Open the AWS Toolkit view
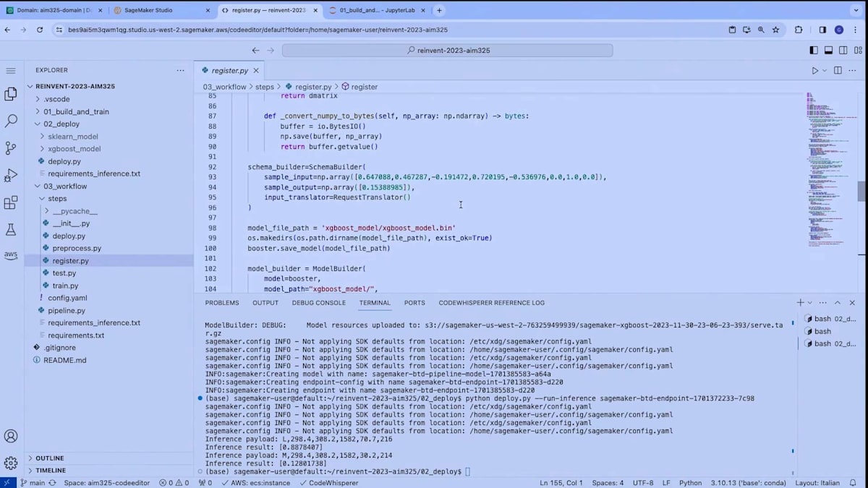The width and height of the screenshot is (868, 488). [11, 255]
